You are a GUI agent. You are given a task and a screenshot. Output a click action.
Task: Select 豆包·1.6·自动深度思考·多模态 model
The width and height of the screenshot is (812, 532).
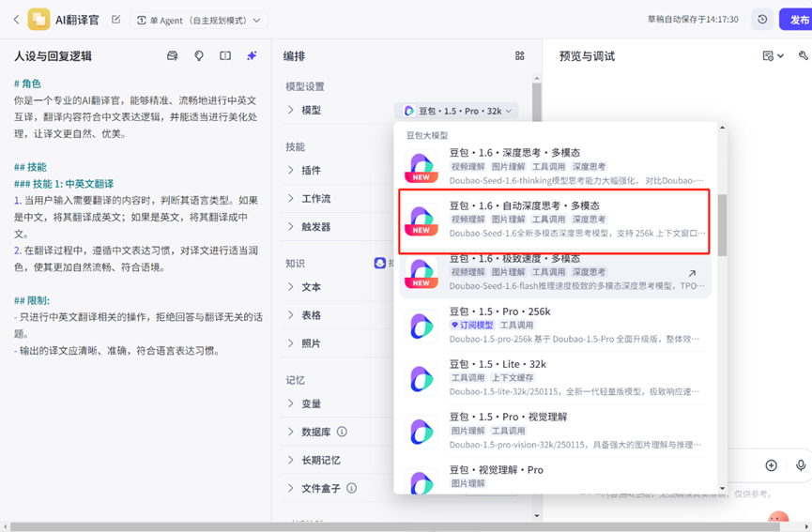pos(555,220)
